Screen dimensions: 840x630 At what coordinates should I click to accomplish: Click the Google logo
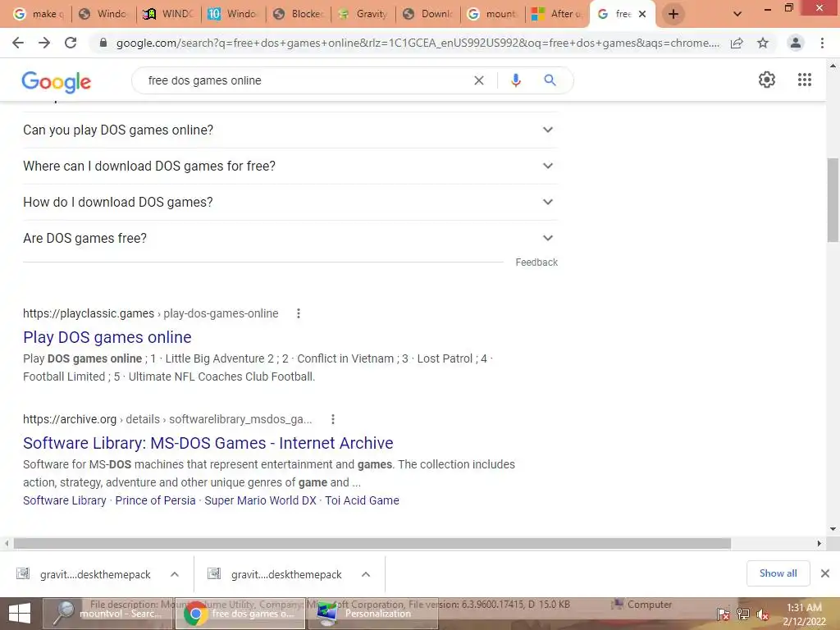point(57,81)
